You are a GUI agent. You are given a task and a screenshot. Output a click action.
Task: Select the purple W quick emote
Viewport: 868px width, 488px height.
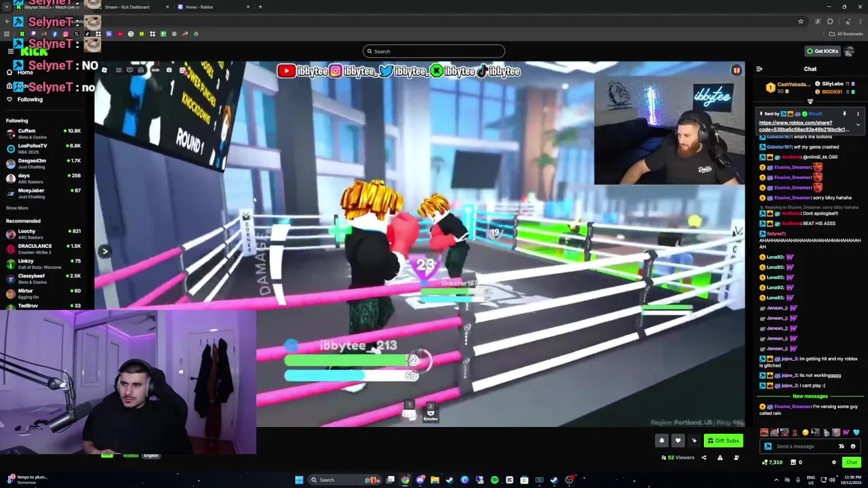click(x=846, y=432)
